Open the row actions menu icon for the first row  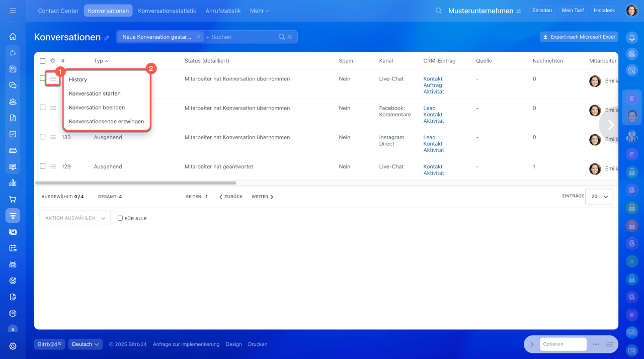point(53,79)
